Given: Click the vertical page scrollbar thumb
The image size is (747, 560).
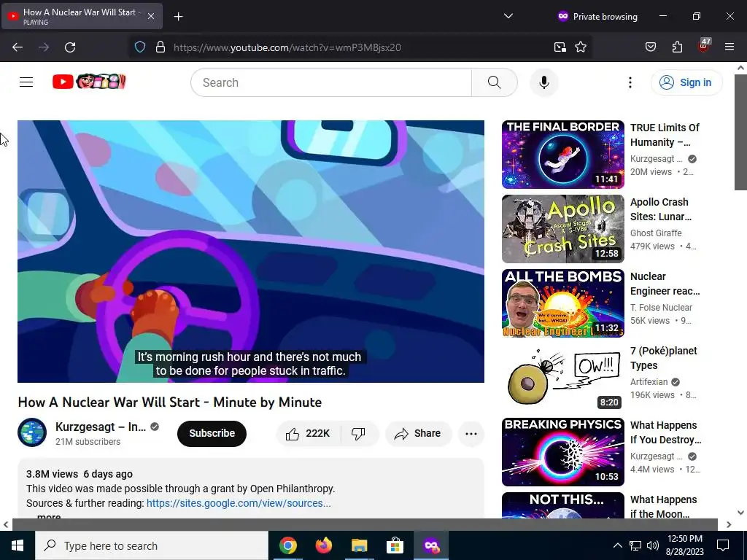Looking at the screenshot, I should [x=740, y=131].
